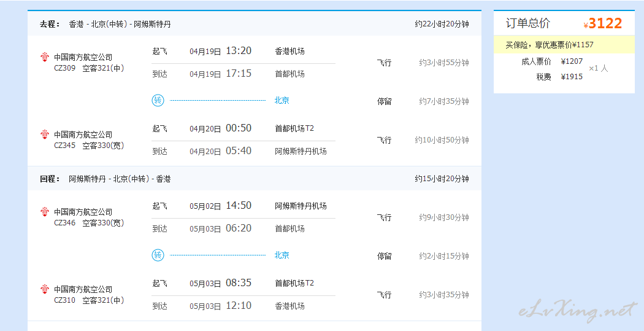Screen dimensions: 644x331
Task: Click the return 转 transfer circle icon
Action: coord(158,255)
